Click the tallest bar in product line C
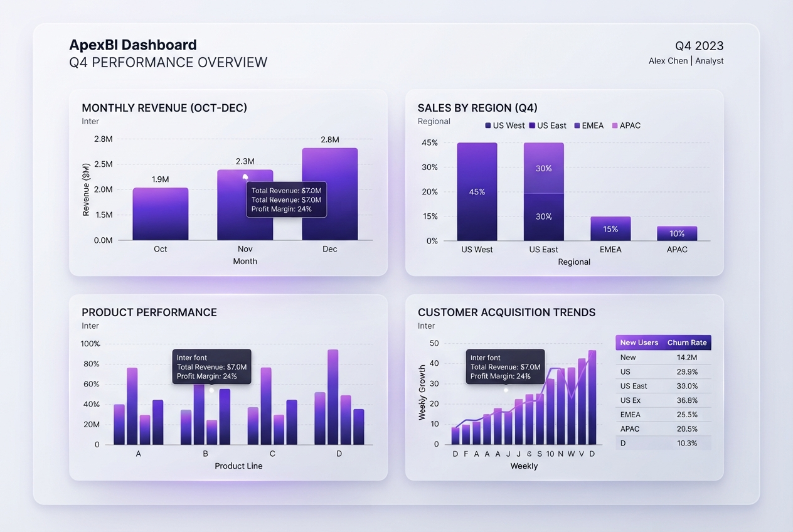Viewport: 793px width, 532px height. pos(266,407)
